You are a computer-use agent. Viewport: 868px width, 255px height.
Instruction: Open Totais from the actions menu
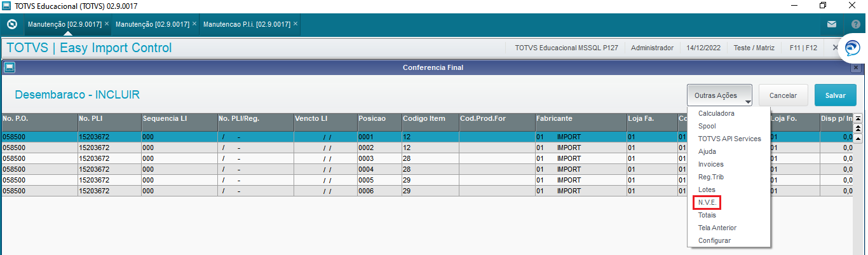click(729, 215)
